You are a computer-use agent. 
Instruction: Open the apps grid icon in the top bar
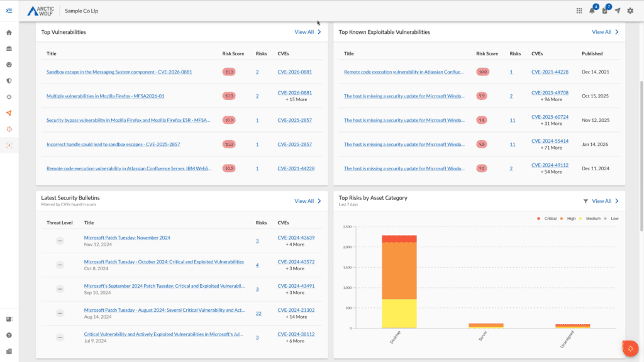click(x=579, y=10)
